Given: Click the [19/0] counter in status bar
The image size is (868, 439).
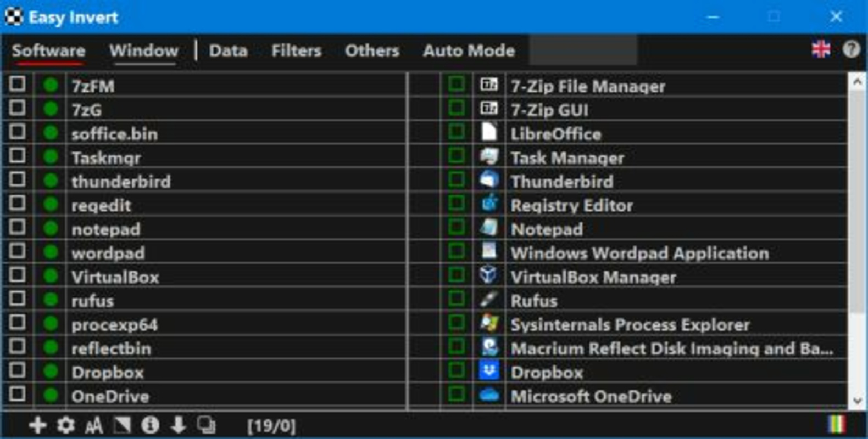Looking at the screenshot, I should pyautogui.click(x=271, y=425).
